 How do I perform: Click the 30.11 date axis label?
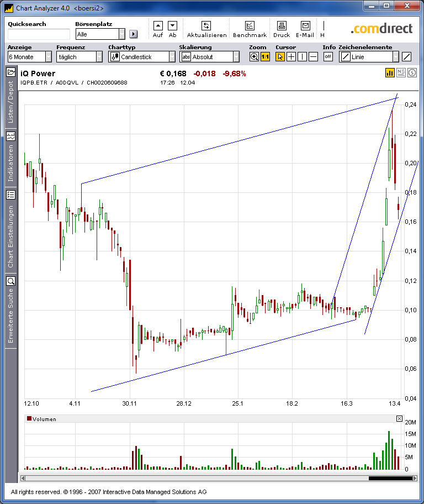pyautogui.click(x=129, y=403)
